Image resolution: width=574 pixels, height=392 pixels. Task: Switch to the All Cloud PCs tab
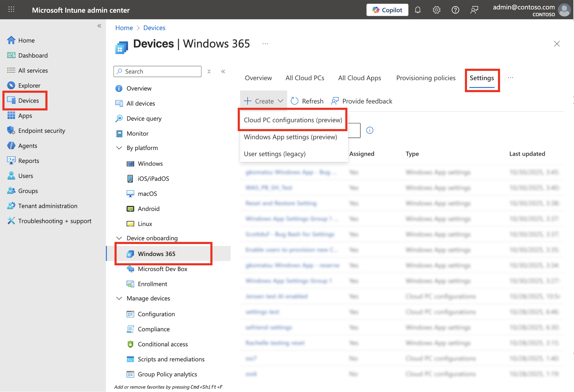(305, 78)
